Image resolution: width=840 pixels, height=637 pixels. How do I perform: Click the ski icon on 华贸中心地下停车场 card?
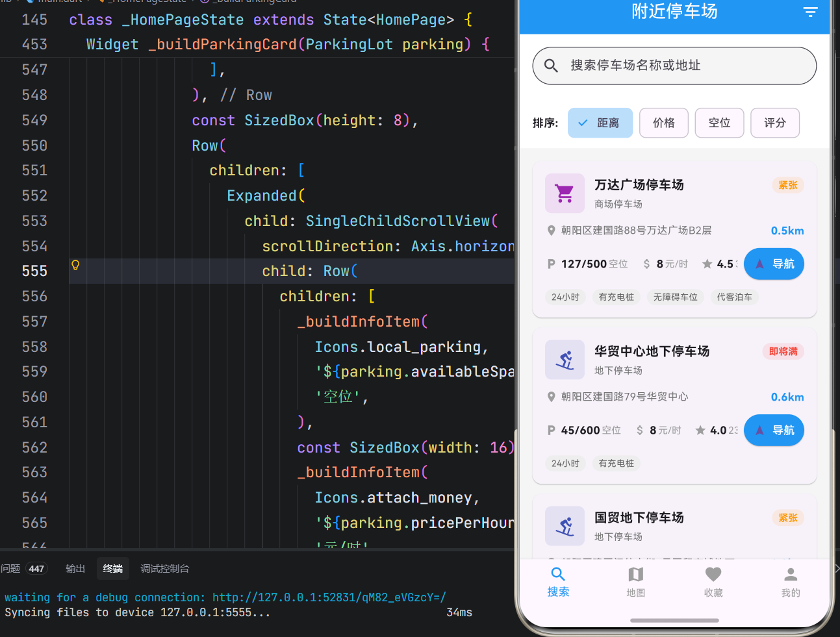[x=565, y=359]
